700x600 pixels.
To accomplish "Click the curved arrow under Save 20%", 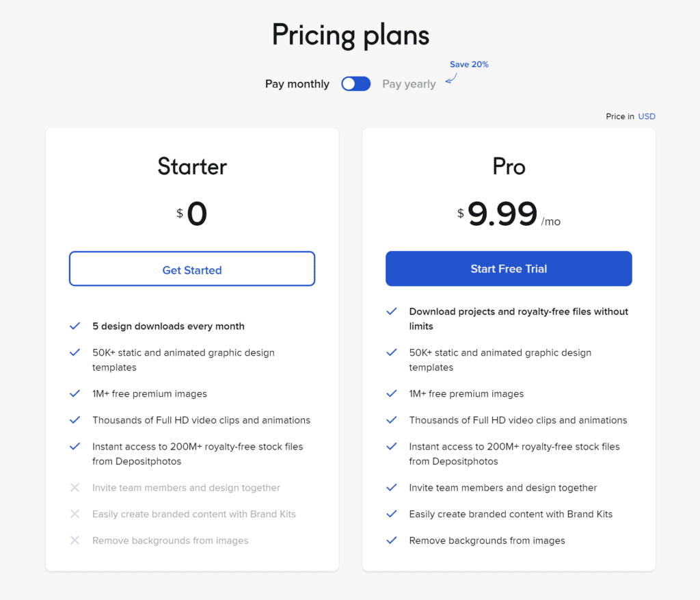I will pyautogui.click(x=451, y=79).
